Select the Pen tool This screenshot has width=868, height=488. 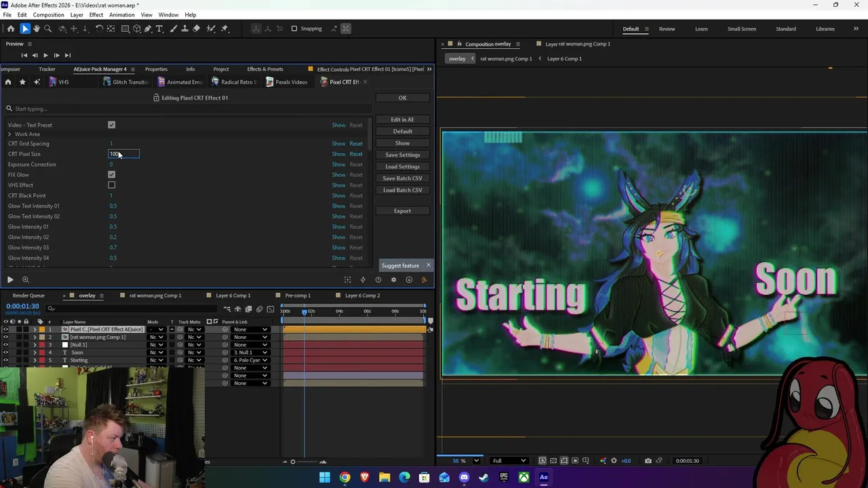click(x=148, y=28)
